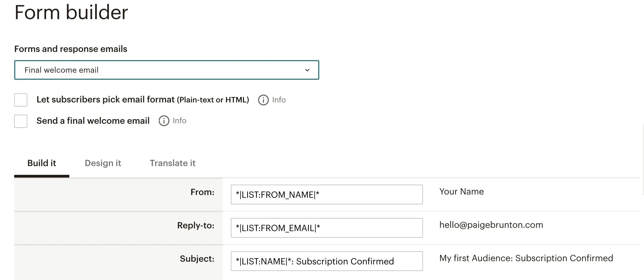The width and height of the screenshot is (644, 280).
Task: Click the hello@paigebrunton.com preview address
Action: pos(491,225)
